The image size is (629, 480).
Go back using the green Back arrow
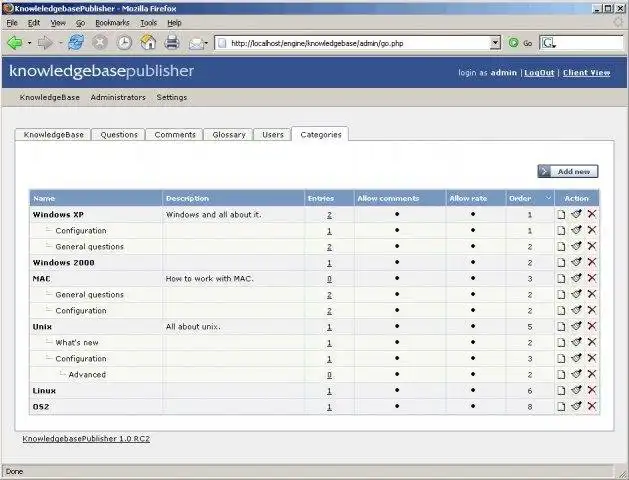14,43
